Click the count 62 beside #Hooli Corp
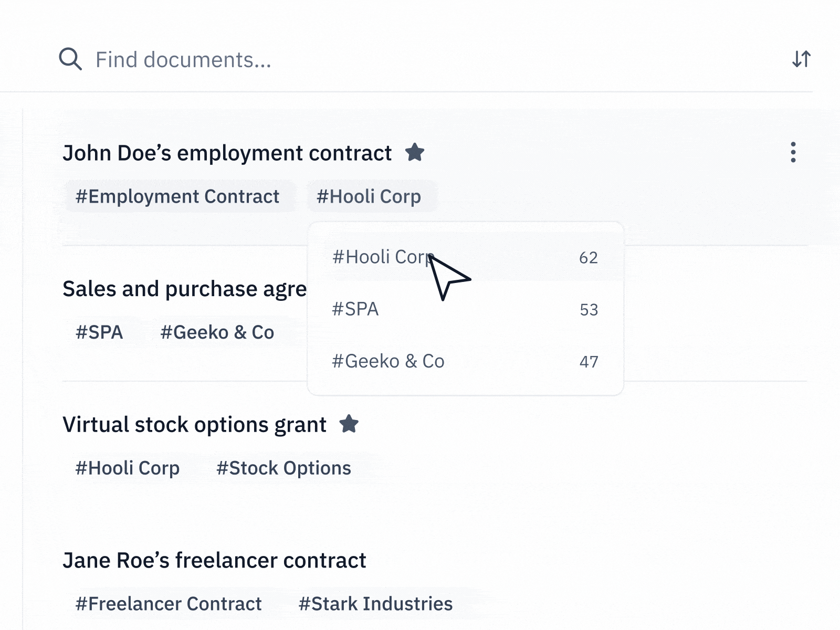 coord(588,257)
